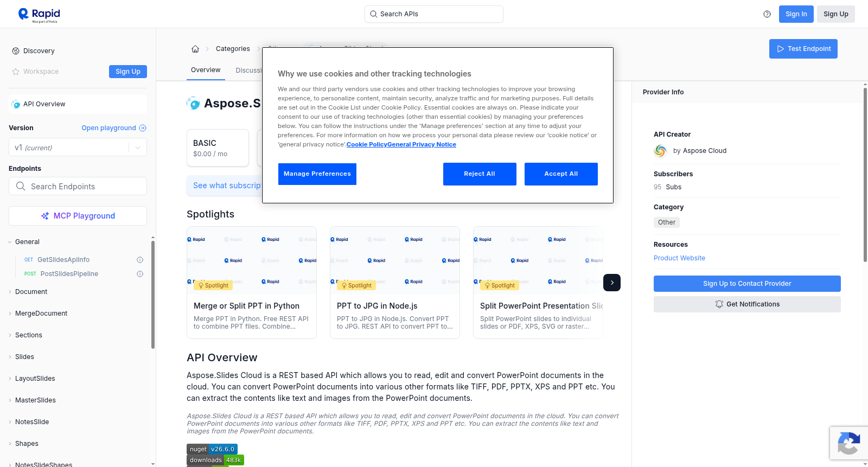Click the reCAPTCHA badge icon
Screen dimensions: 868x467
tap(848, 443)
